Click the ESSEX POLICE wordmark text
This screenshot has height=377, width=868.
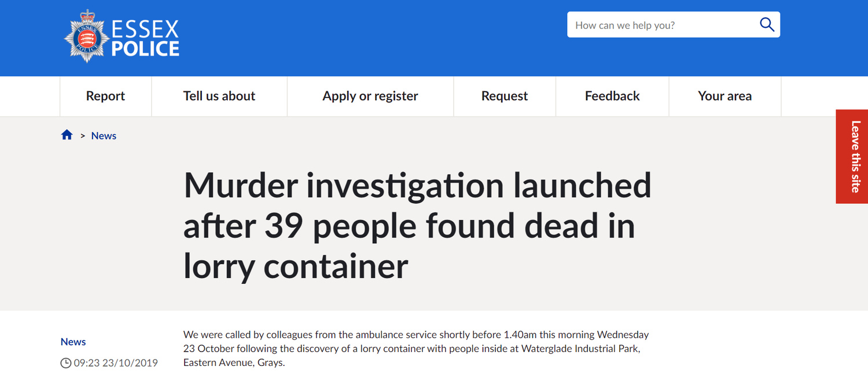pos(145,38)
